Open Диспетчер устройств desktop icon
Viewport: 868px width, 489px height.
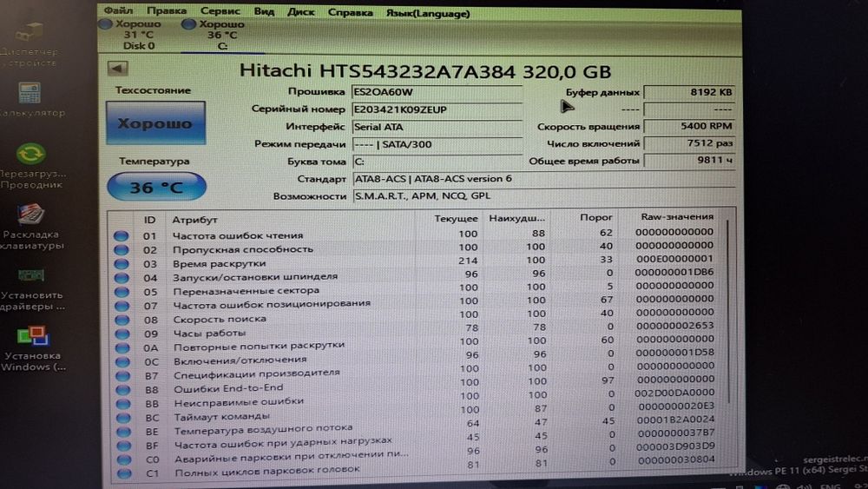coord(29,44)
